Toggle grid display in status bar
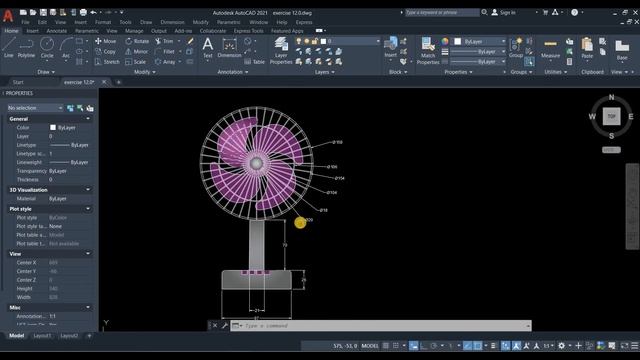 point(386,346)
